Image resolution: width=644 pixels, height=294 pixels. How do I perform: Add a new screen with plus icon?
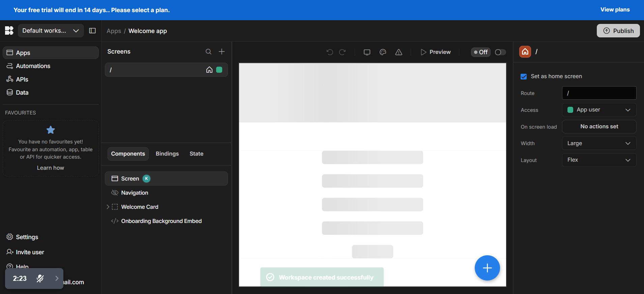222,52
